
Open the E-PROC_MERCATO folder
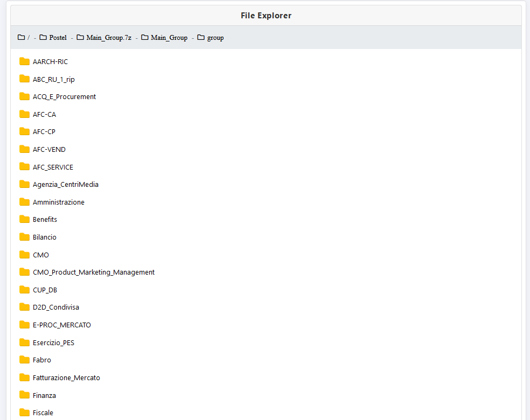pyautogui.click(x=61, y=325)
